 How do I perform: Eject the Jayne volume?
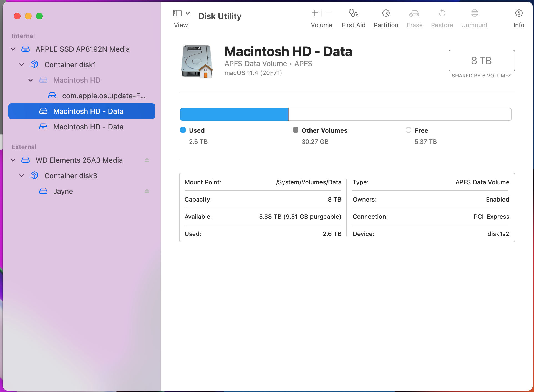point(147,191)
